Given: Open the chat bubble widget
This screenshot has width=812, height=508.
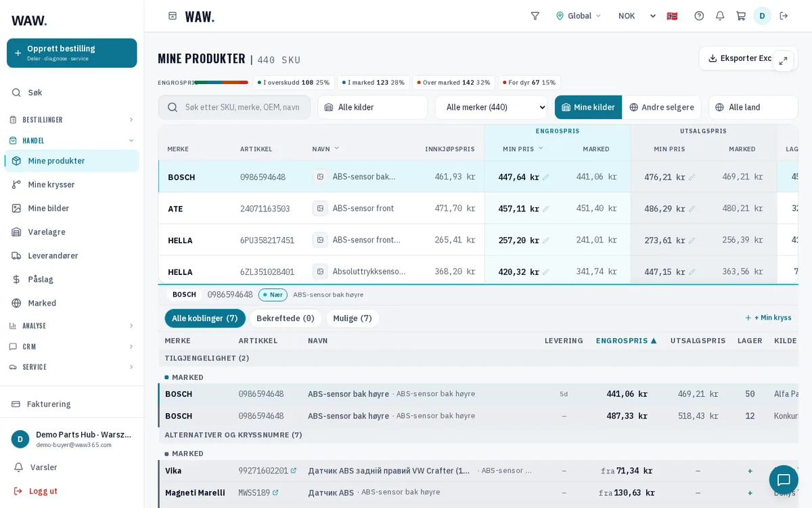Looking at the screenshot, I should click(784, 480).
